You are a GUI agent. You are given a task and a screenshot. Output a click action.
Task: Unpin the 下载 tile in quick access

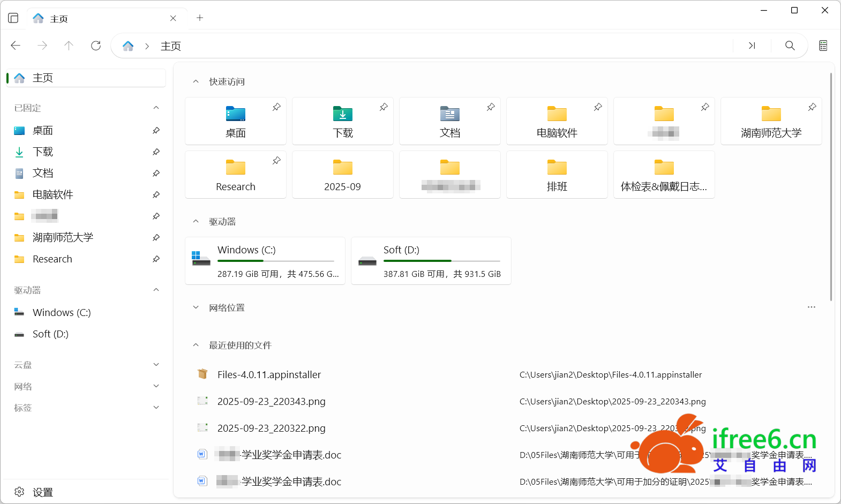coord(384,107)
